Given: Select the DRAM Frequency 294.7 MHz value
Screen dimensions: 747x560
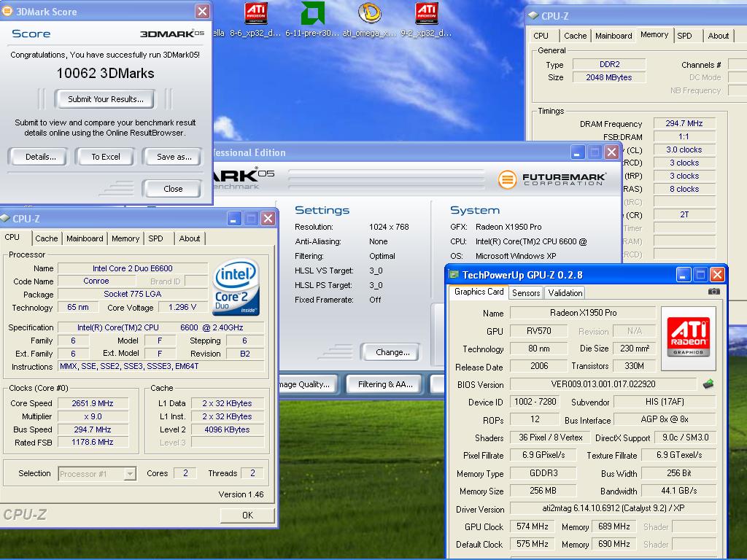Looking at the screenshot, I should click(x=684, y=123).
